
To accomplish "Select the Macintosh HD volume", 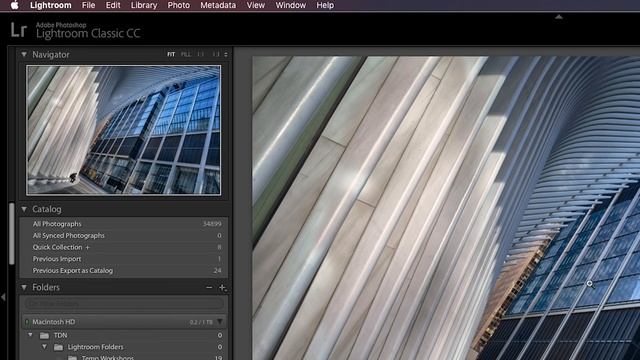I will coord(124,322).
